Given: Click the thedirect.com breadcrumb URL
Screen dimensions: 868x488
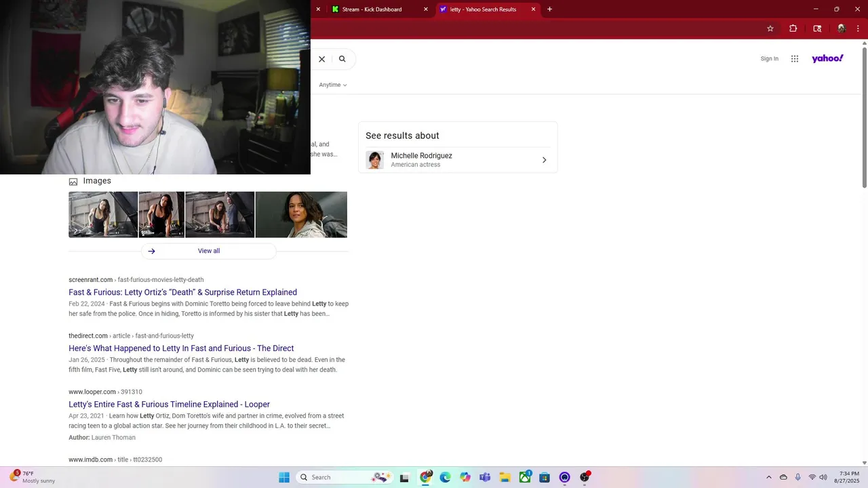Looking at the screenshot, I should tap(131, 336).
